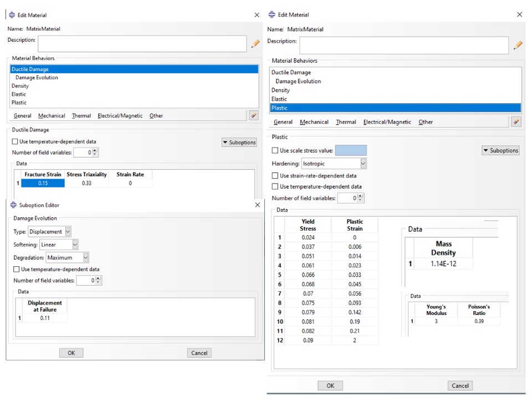Image resolution: width=532 pixels, height=401 pixels.
Task: Select Damage Evolution in left behaviors list
Action: [134, 78]
